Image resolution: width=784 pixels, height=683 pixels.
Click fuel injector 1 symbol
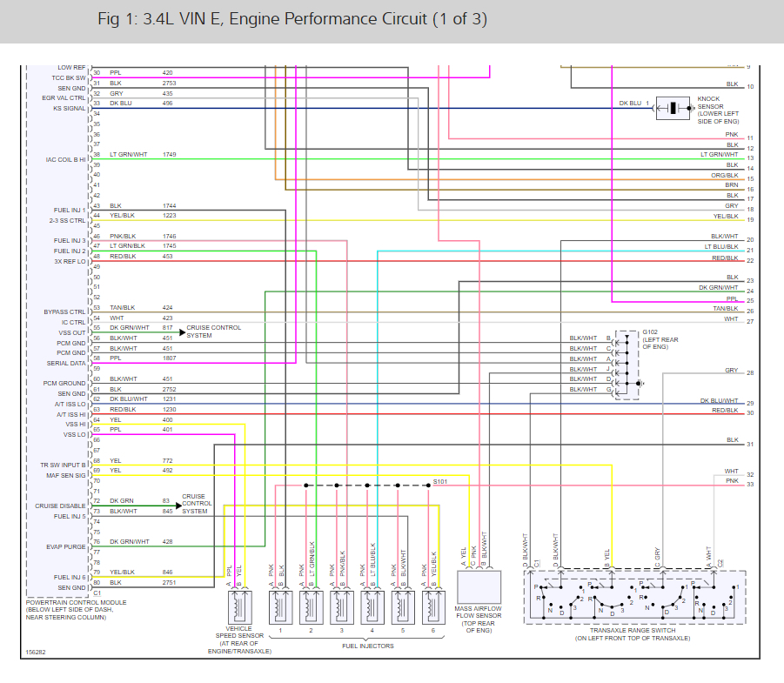click(x=280, y=607)
